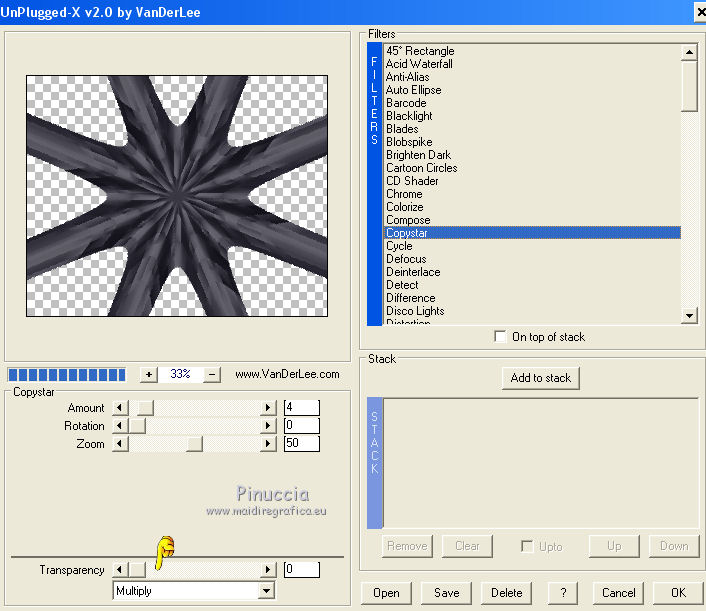706x611 pixels.
Task: Click the Down stack button
Action: pos(674,546)
